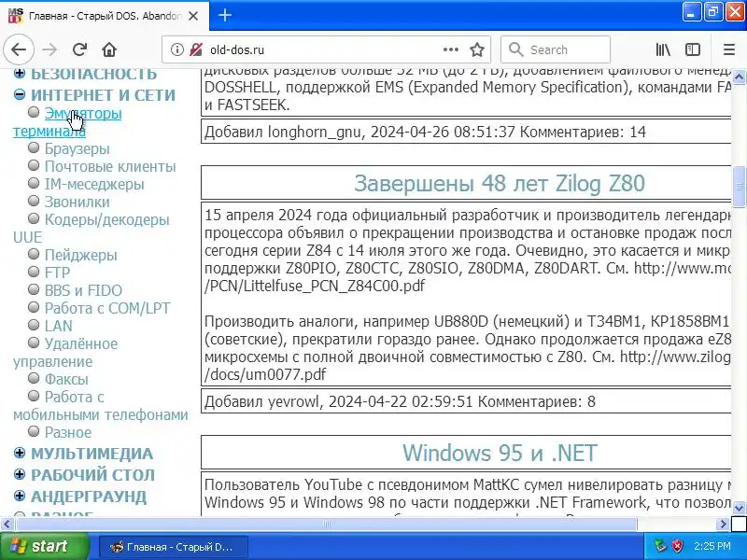Open the Разное subcategory

tap(67, 432)
